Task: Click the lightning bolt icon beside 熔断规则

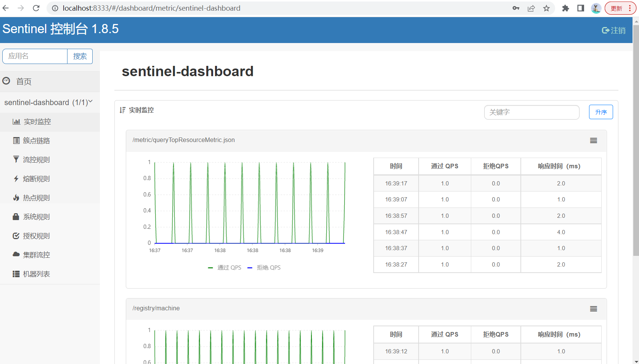Action: click(16, 179)
